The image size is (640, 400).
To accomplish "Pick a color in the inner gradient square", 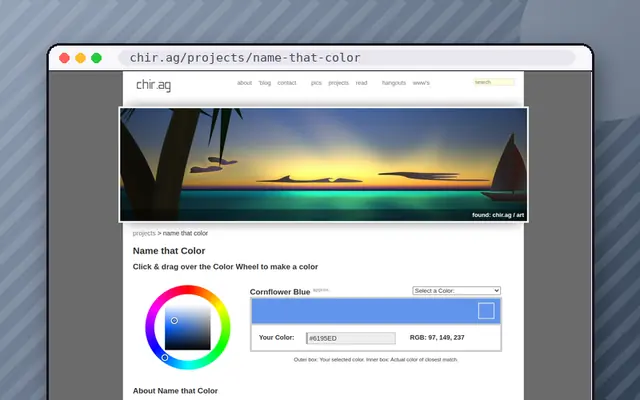I will (x=188, y=328).
